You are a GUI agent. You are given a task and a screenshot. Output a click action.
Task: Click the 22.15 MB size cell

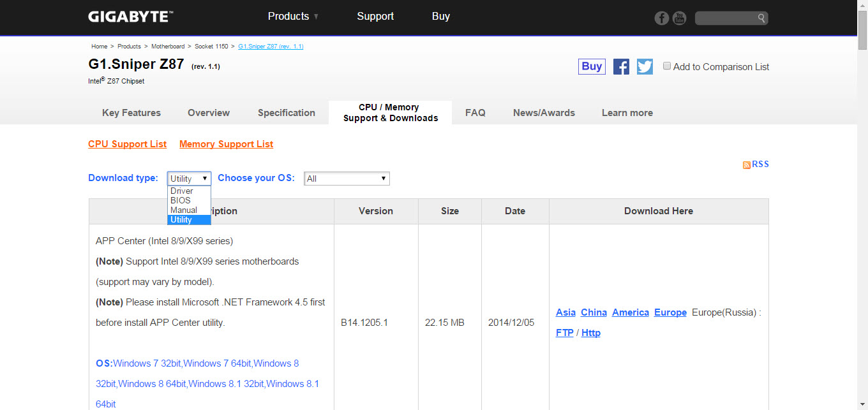(x=445, y=323)
